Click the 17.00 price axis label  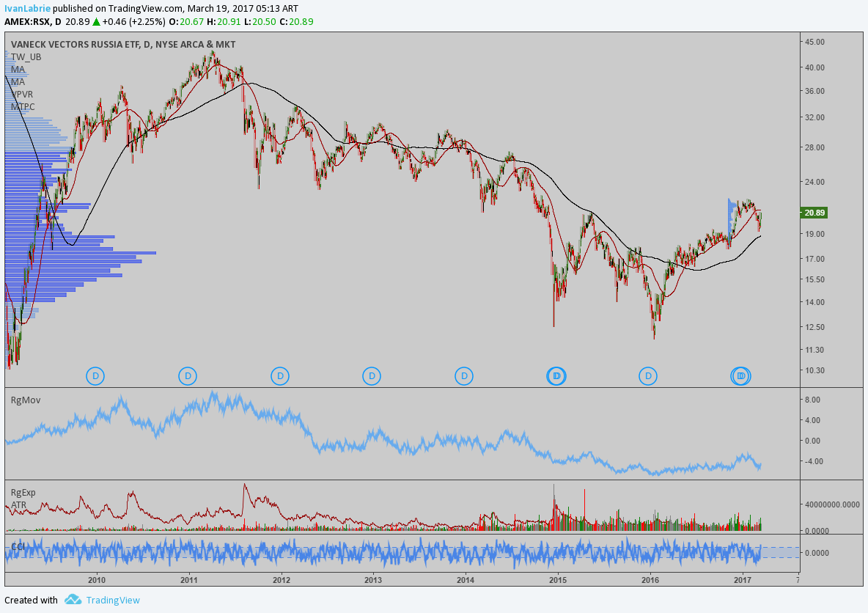point(815,259)
